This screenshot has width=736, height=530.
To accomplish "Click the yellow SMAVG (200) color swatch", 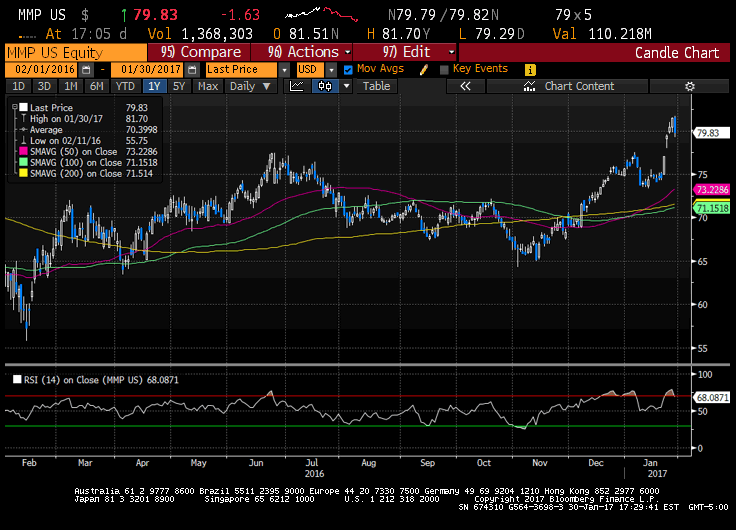I will coord(23,173).
